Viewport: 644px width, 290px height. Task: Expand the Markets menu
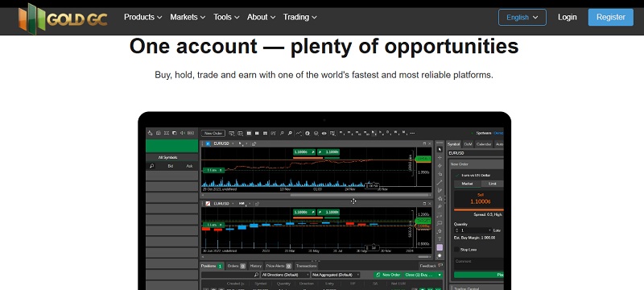coord(188,17)
